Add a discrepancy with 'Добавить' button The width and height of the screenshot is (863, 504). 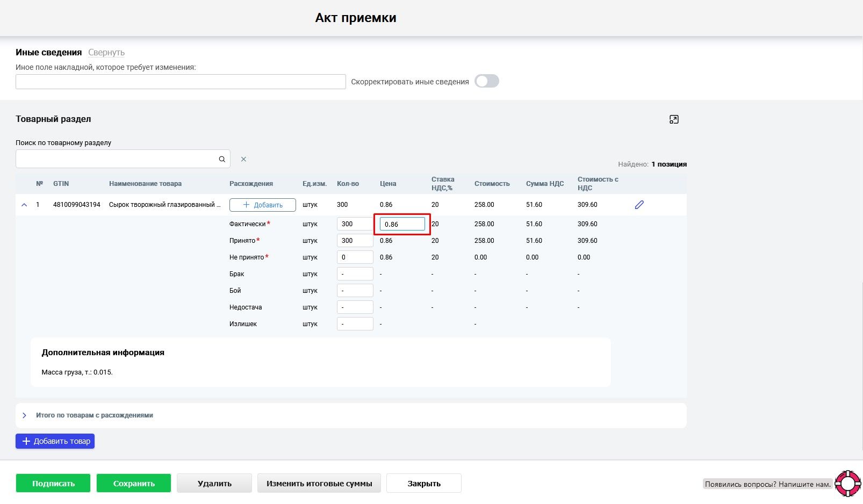coord(262,205)
